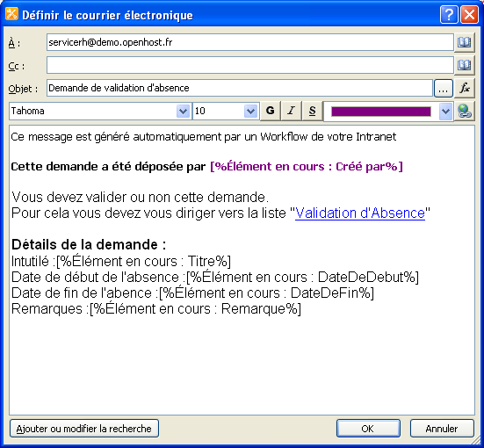
Task: Expand the Tahoma font dropdown
Action: (183, 112)
